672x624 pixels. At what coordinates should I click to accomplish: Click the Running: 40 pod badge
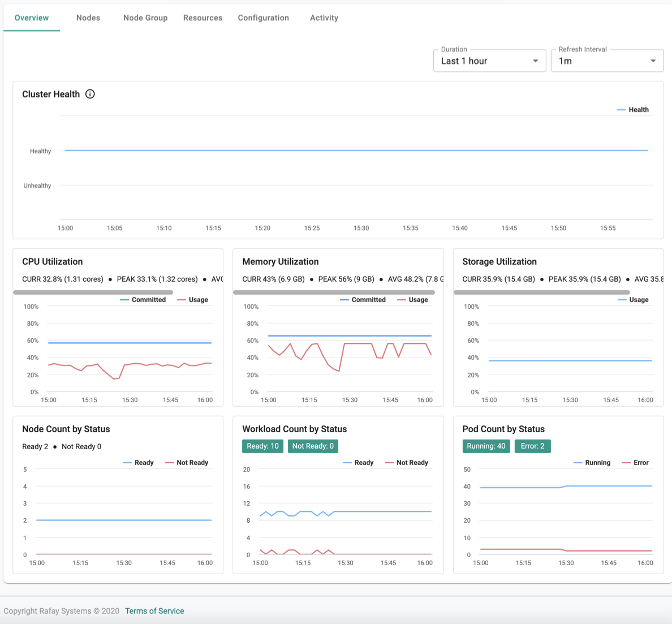tap(486, 446)
